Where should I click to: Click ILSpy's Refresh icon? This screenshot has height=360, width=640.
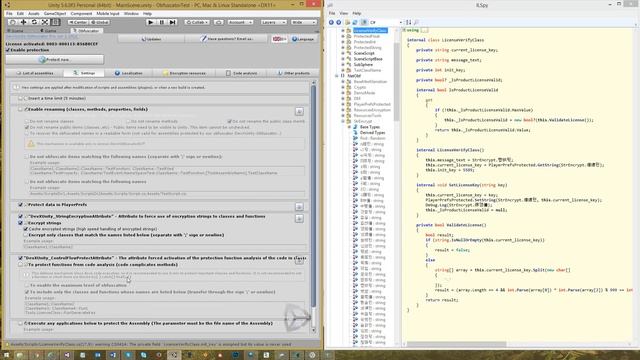pyautogui.click(x=355, y=22)
